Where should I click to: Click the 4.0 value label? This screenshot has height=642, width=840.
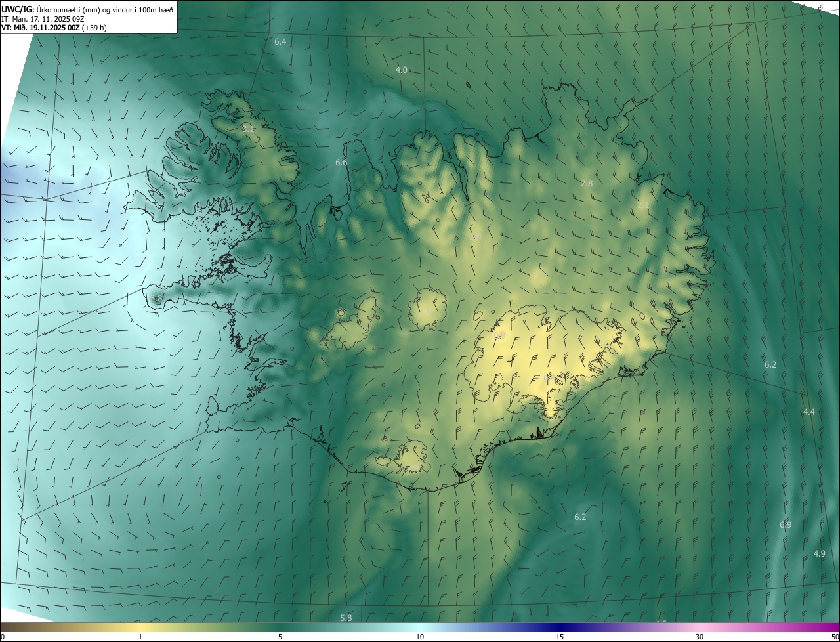[x=402, y=70]
